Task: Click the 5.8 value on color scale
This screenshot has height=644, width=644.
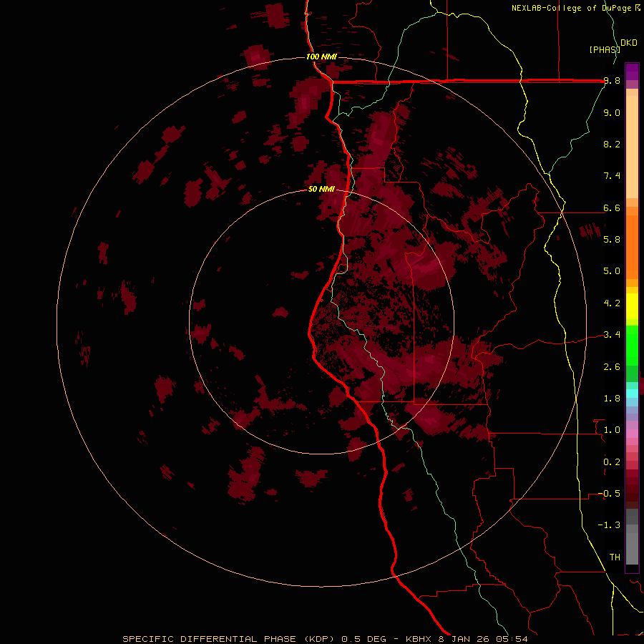Action: 612,240
